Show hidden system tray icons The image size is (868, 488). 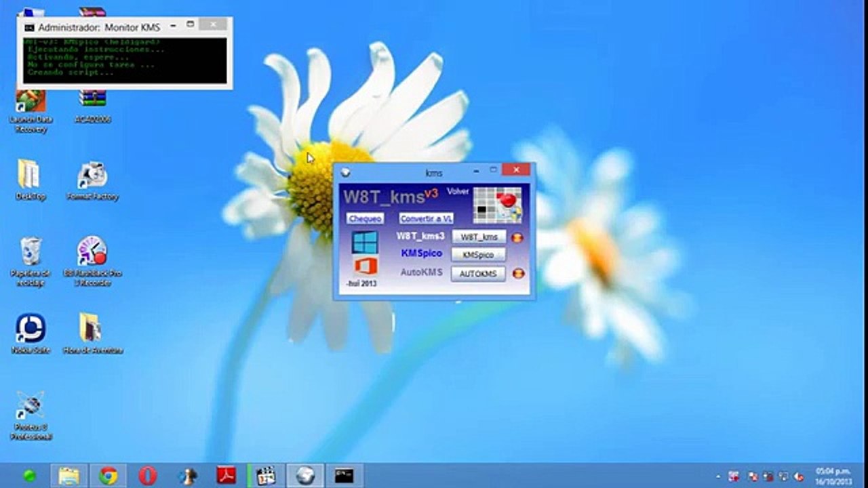[719, 476]
